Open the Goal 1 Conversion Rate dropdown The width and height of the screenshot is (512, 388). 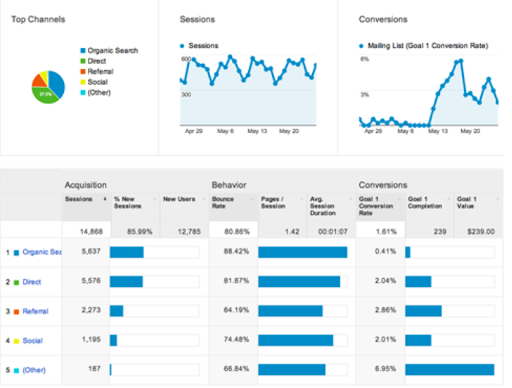point(400,199)
